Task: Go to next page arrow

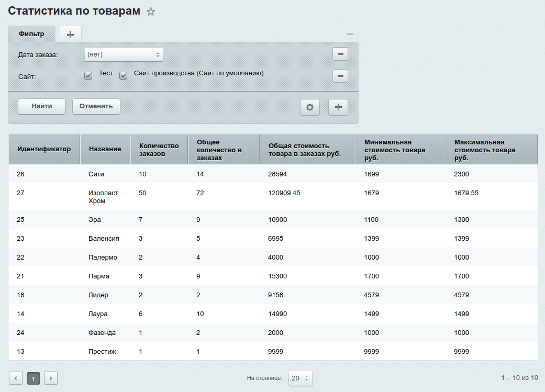Action: pos(51,378)
